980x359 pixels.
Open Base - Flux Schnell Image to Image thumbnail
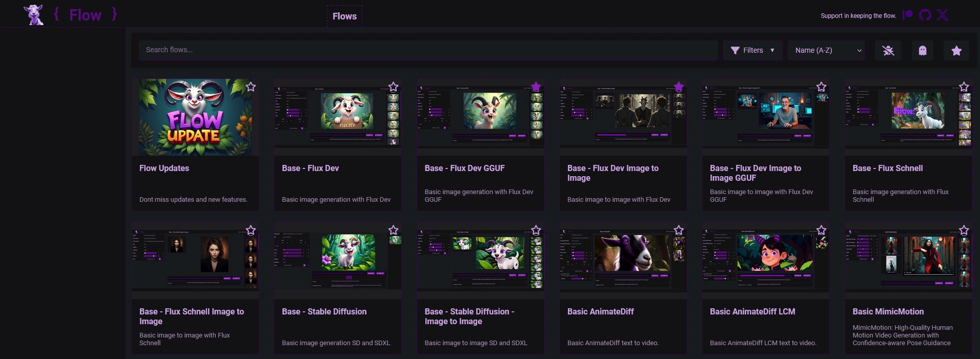click(195, 260)
